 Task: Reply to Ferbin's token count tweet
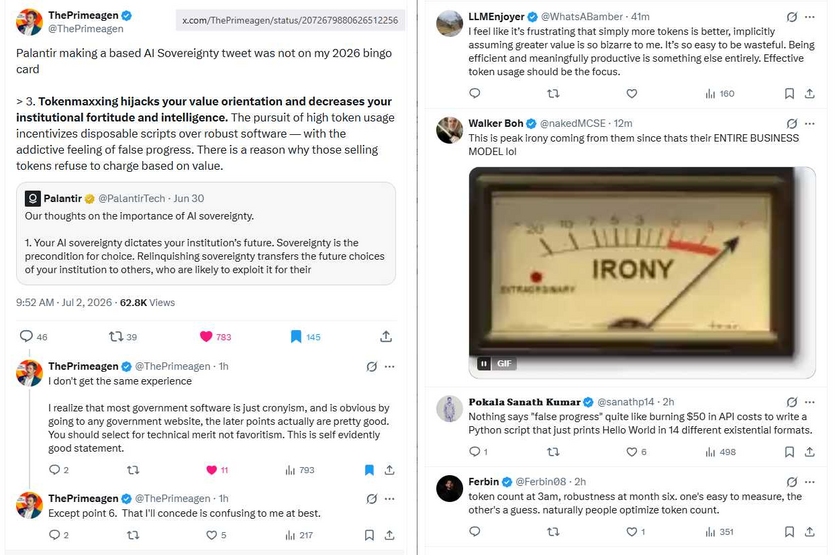tap(475, 531)
